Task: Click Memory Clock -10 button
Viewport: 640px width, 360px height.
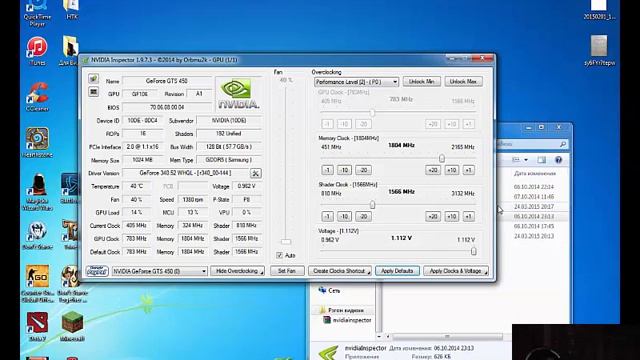Action: coord(344,170)
